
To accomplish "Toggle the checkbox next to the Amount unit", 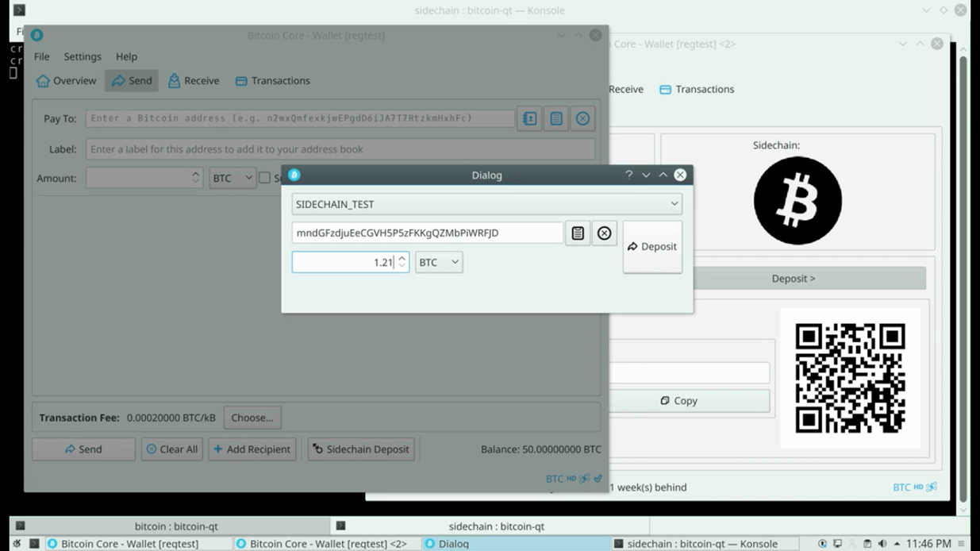I will [264, 178].
